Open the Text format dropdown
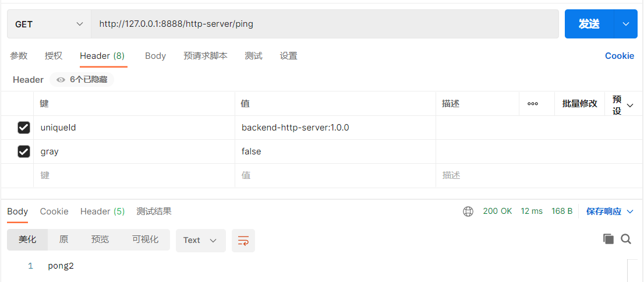This screenshot has height=282, width=644. pyautogui.click(x=200, y=241)
